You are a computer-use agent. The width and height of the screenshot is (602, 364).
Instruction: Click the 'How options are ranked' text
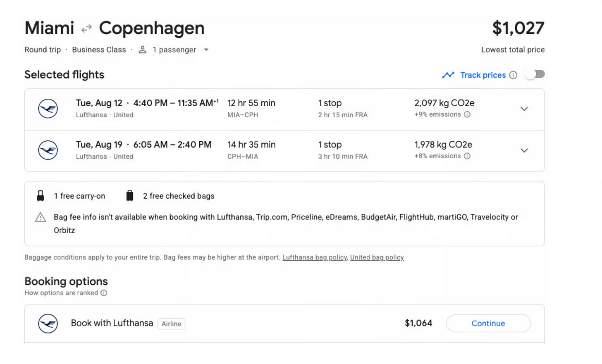tap(61, 293)
